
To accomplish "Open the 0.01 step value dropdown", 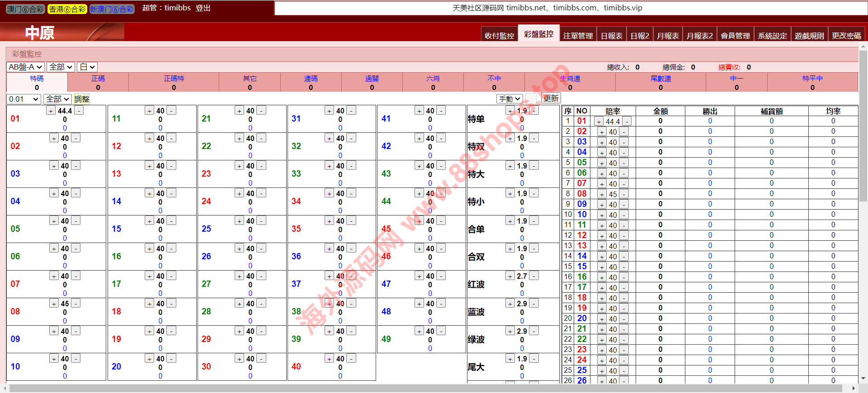I will [24, 99].
